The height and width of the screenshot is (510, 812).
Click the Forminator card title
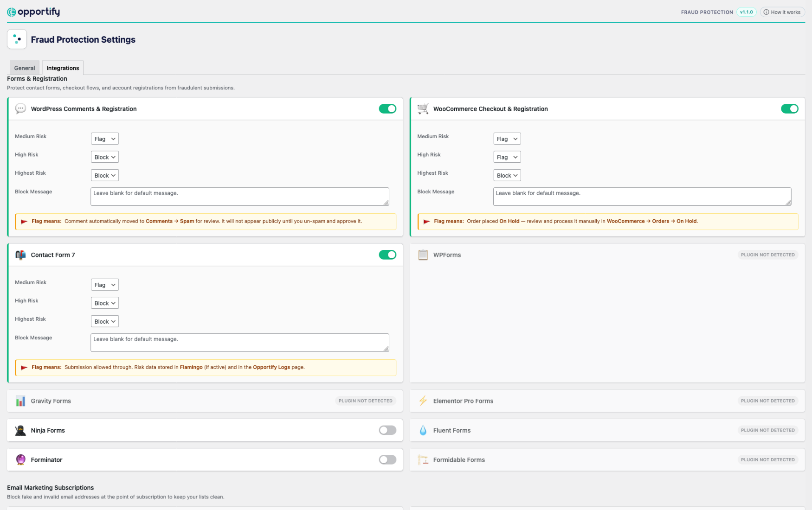(x=46, y=460)
